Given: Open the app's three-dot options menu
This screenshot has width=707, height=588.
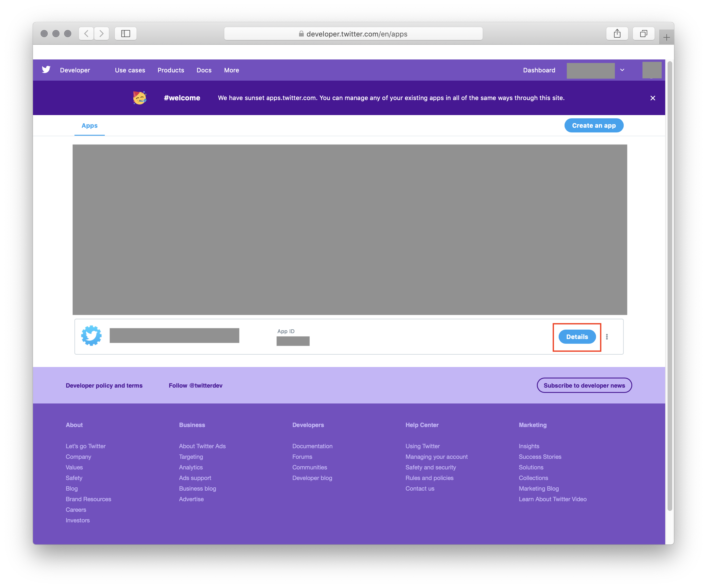Looking at the screenshot, I should pyautogui.click(x=607, y=337).
